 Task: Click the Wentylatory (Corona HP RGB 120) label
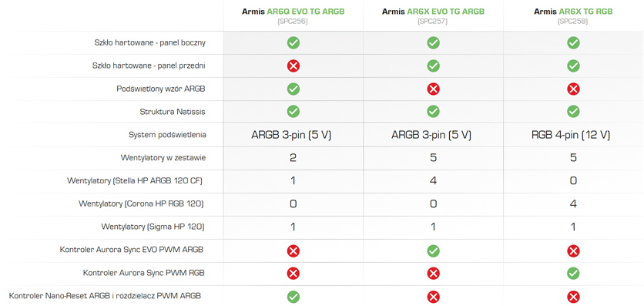141,203
